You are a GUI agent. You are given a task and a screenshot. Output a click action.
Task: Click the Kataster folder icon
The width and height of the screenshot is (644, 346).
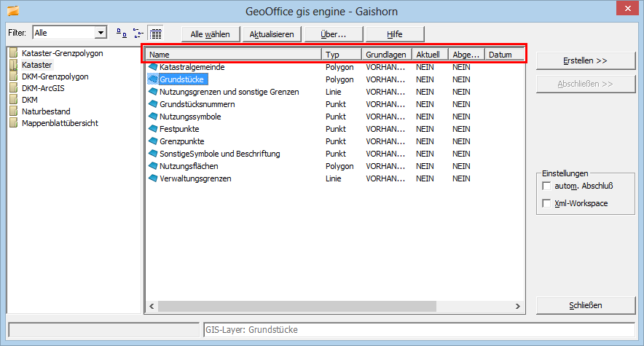pos(14,65)
